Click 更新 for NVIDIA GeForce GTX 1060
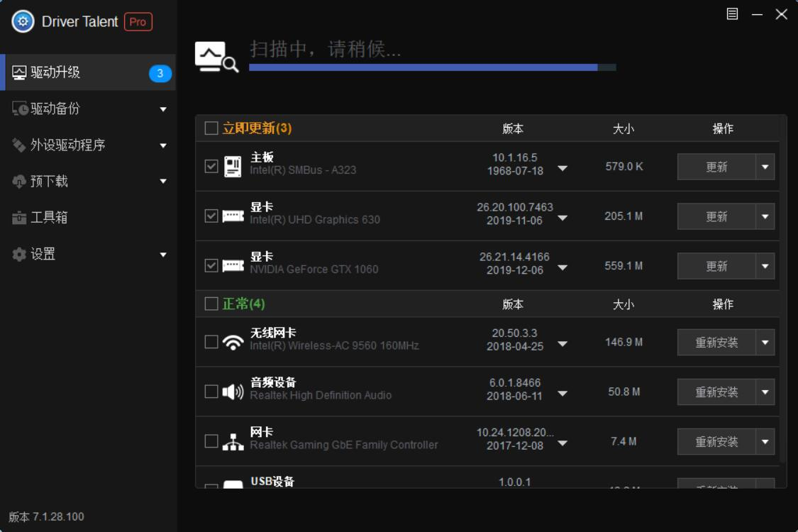798x532 pixels. coord(716,266)
